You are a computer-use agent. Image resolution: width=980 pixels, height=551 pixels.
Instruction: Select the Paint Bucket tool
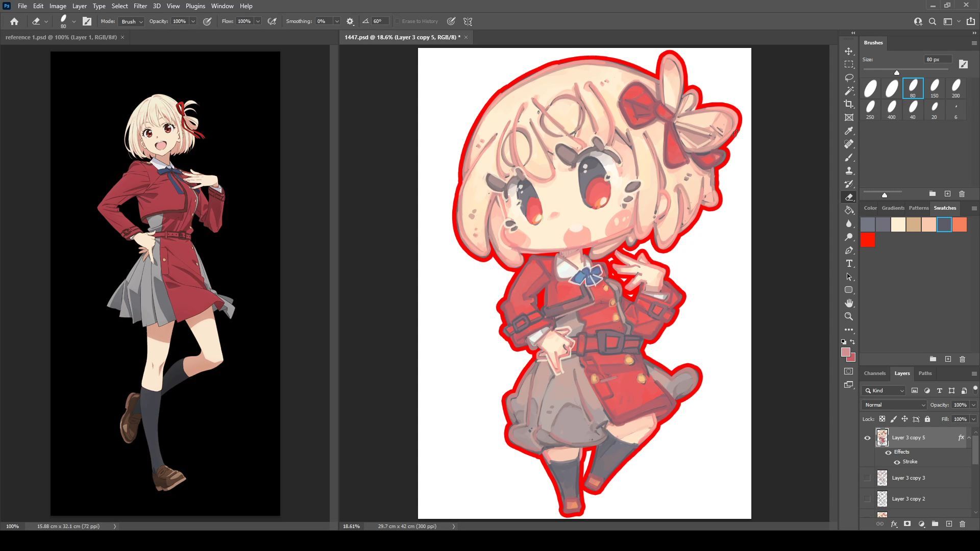(x=849, y=211)
